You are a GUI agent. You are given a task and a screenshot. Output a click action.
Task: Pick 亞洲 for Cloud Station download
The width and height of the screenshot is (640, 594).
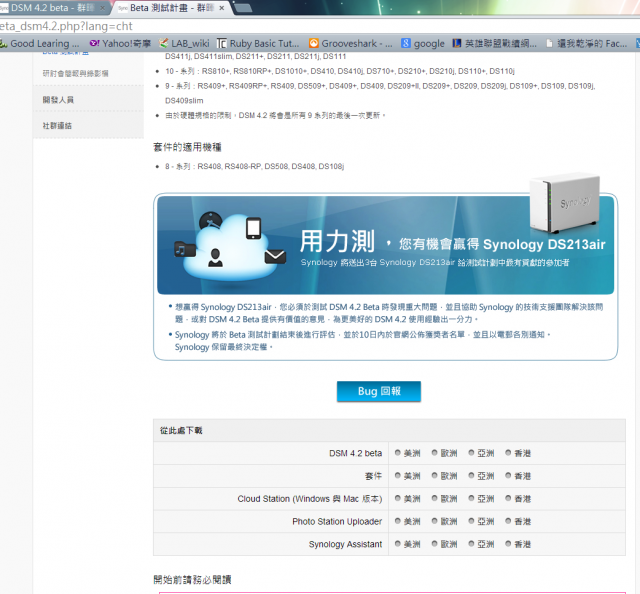471,498
